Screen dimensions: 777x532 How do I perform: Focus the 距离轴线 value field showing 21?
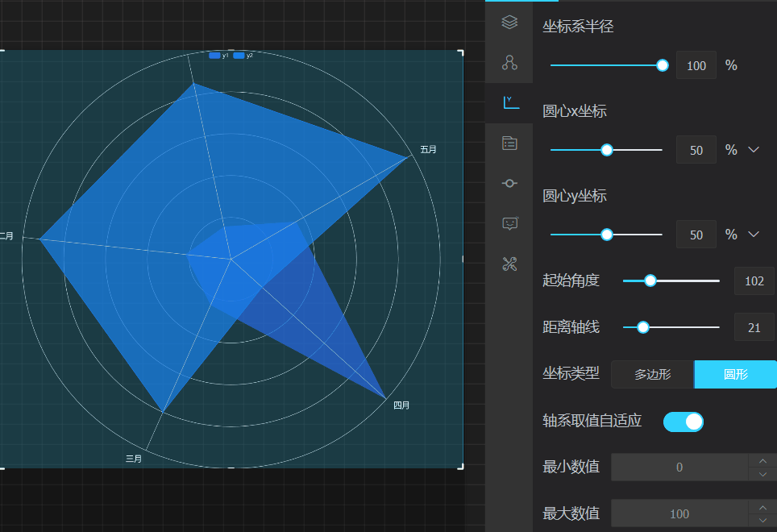(x=754, y=327)
